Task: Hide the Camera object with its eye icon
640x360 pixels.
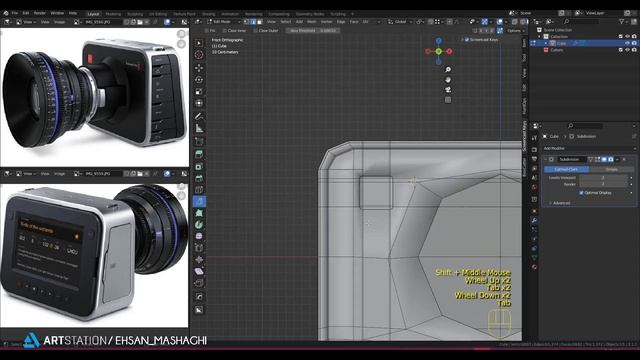Action: (627, 50)
